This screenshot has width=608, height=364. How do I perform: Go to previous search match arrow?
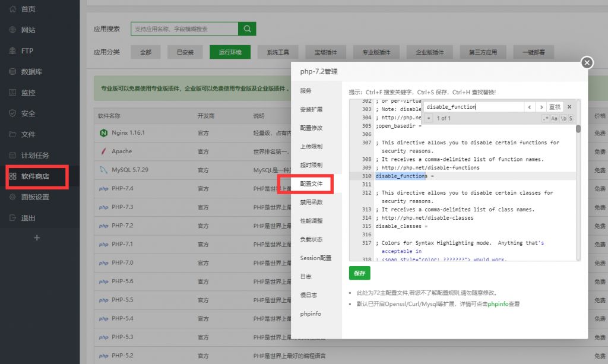tap(529, 107)
